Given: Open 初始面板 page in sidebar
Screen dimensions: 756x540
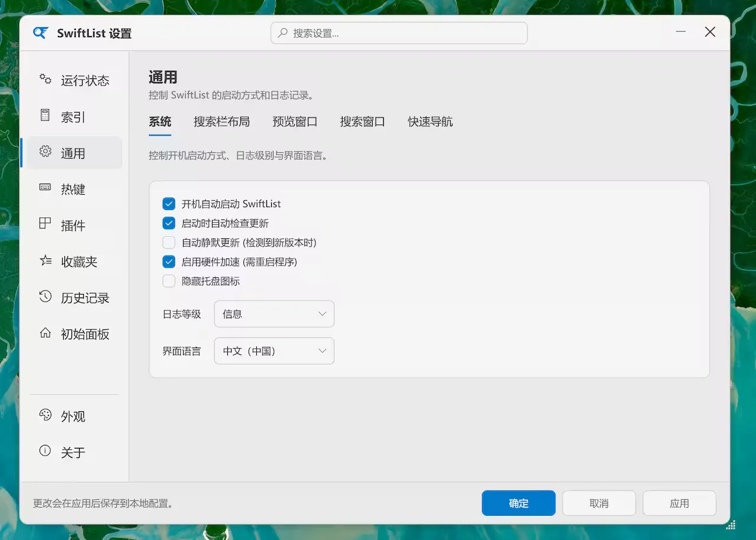Looking at the screenshot, I should (x=74, y=334).
